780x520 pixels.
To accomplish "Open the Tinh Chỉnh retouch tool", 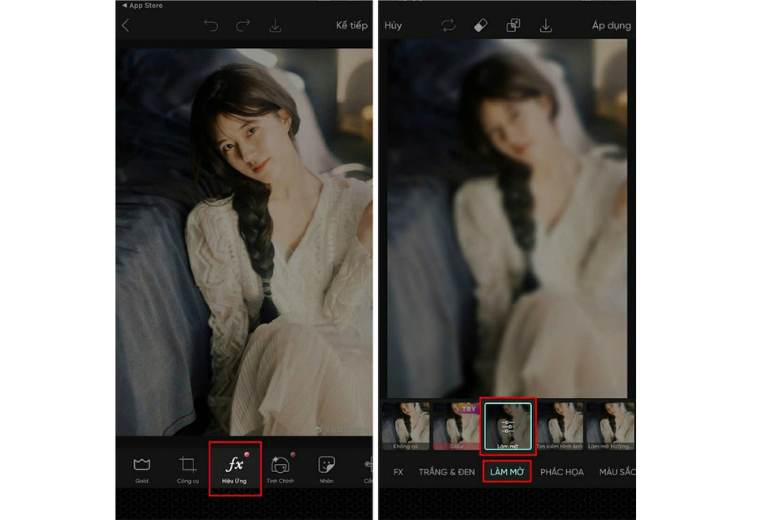I will (281, 468).
